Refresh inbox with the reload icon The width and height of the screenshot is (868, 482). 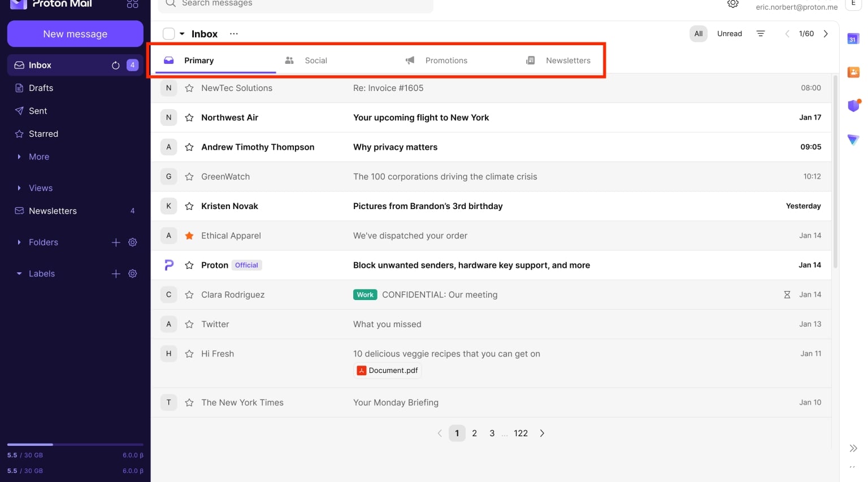coord(116,66)
